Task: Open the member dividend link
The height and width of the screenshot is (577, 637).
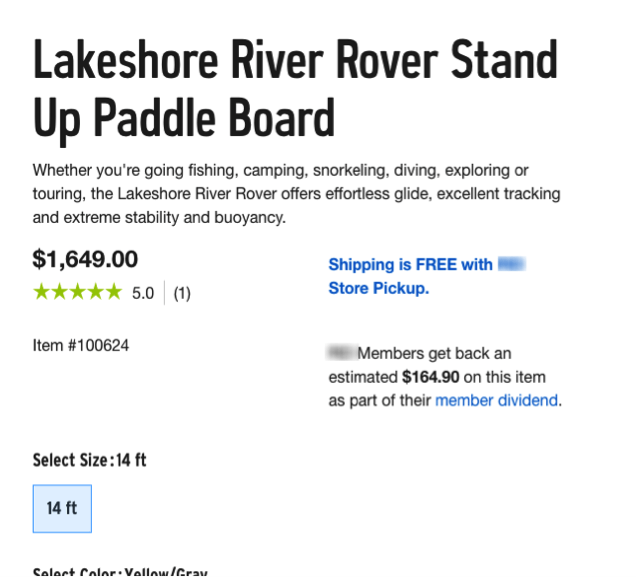Action: pos(496,401)
